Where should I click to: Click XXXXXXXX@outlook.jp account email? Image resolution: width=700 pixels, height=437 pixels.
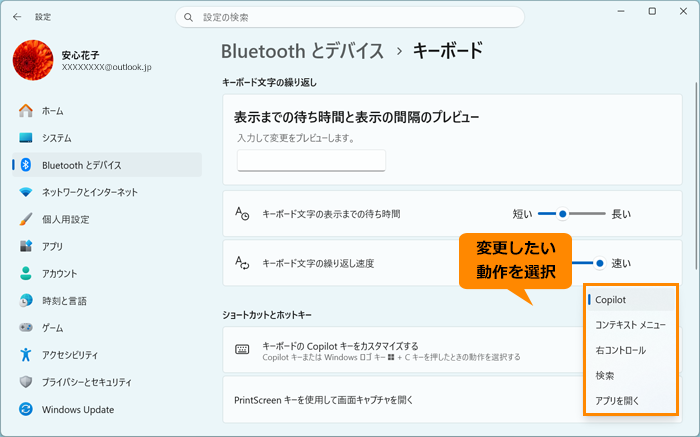click(x=107, y=67)
